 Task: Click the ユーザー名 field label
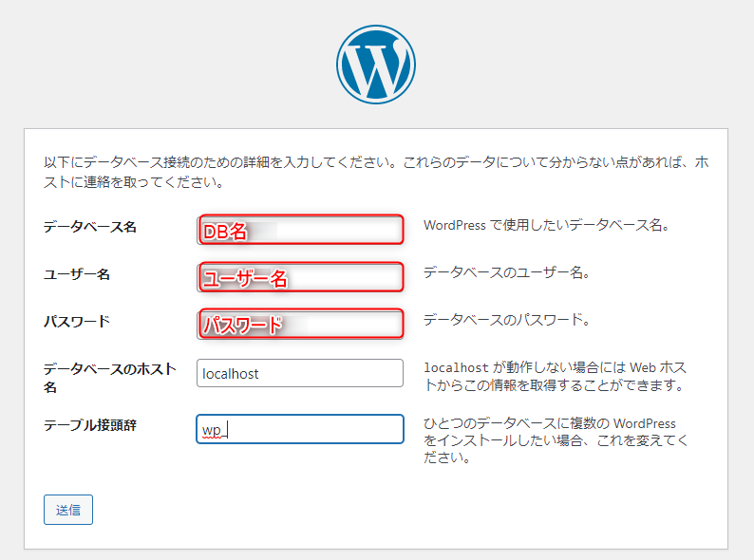coord(77,274)
